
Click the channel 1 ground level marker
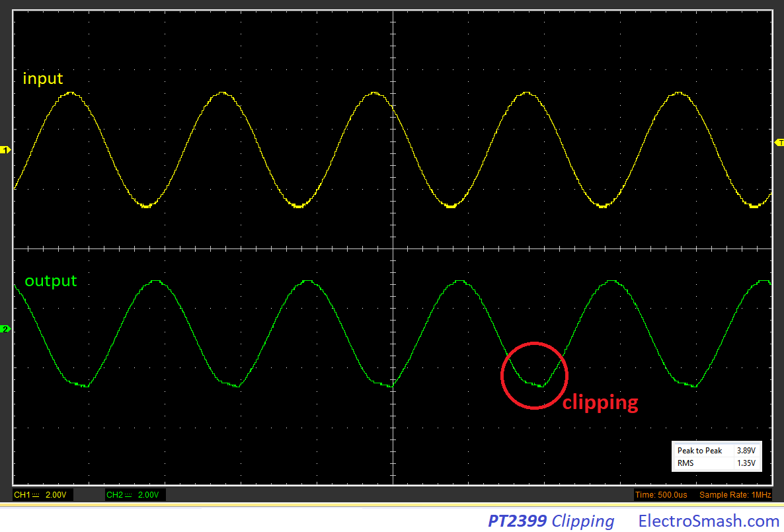[x=5, y=150]
